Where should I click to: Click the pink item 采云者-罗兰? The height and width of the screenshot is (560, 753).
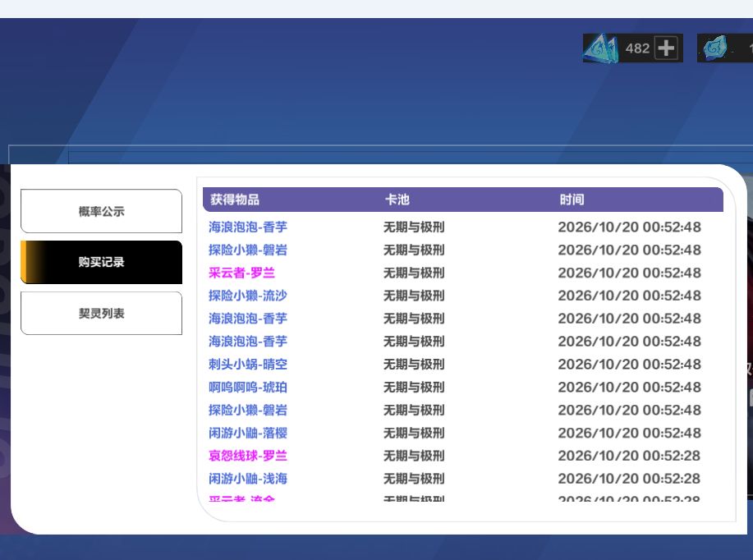click(x=241, y=273)
